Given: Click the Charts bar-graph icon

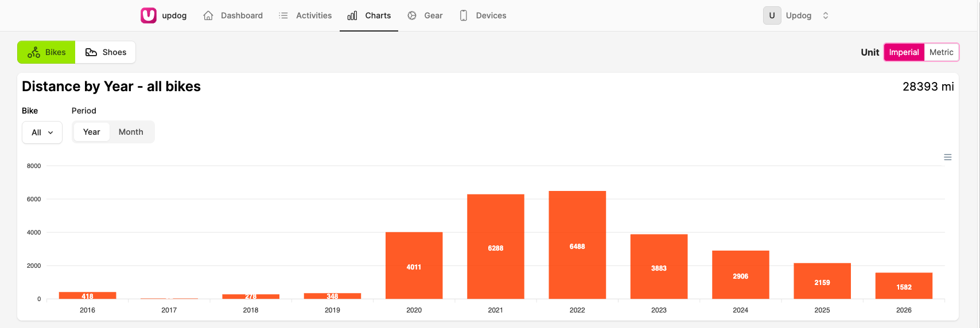Looking at the screenshot, I should tap(352, 15).
